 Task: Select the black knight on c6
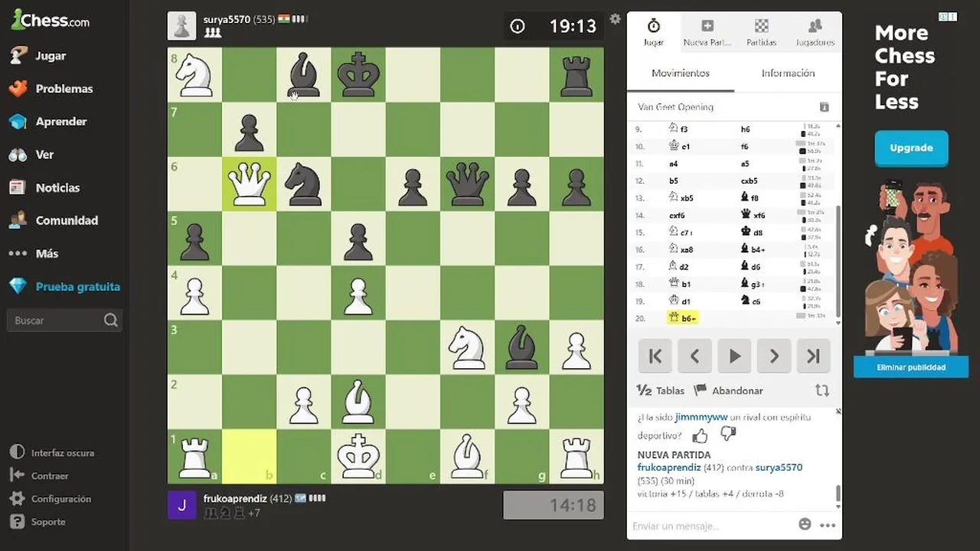point(303,184)
